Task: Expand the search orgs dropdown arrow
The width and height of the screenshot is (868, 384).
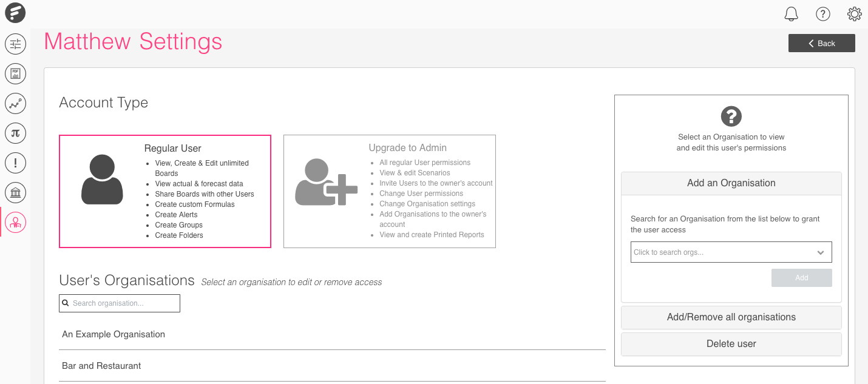Action: tap(821, 252)
